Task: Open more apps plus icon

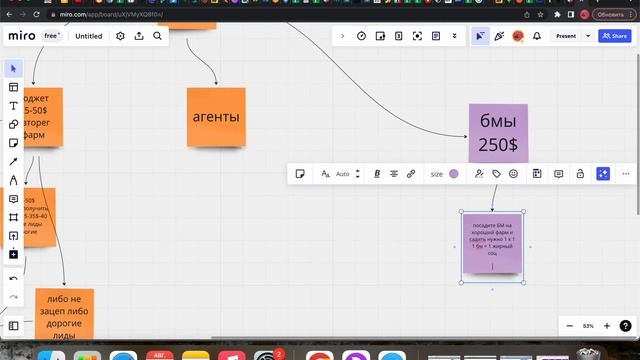Action: coord(13,254)
